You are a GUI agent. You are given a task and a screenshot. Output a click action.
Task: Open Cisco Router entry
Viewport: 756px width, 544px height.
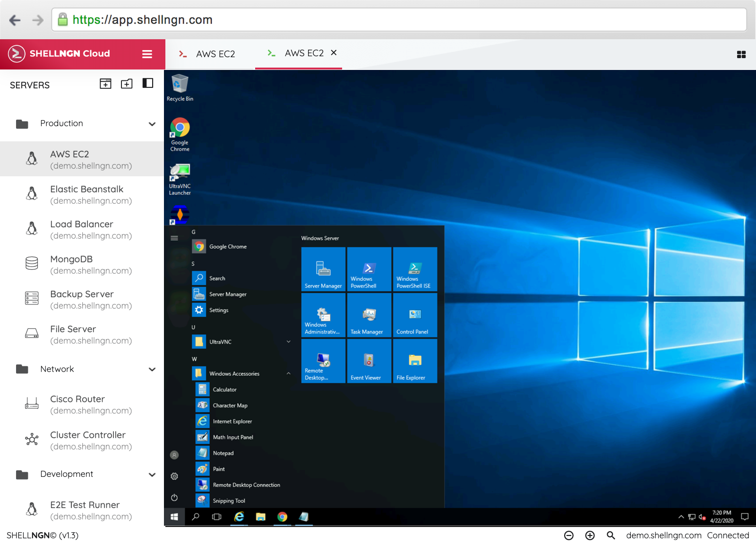point(82,404)
